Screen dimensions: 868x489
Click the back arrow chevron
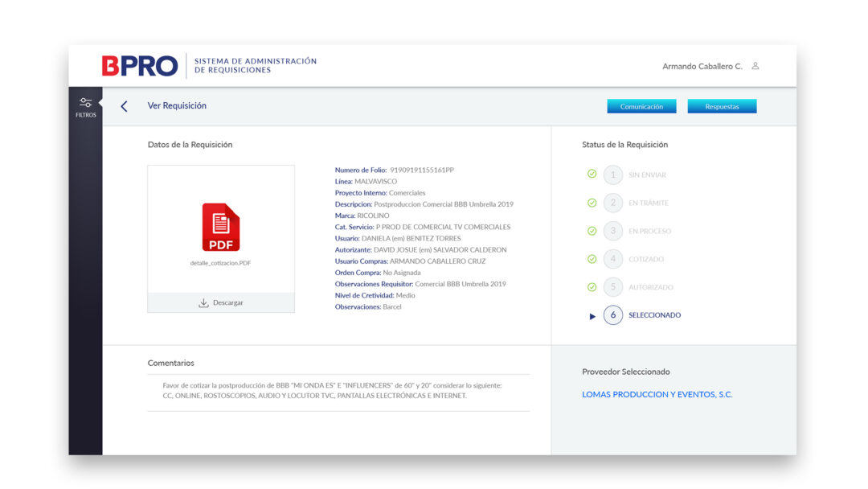pos(124,106)
